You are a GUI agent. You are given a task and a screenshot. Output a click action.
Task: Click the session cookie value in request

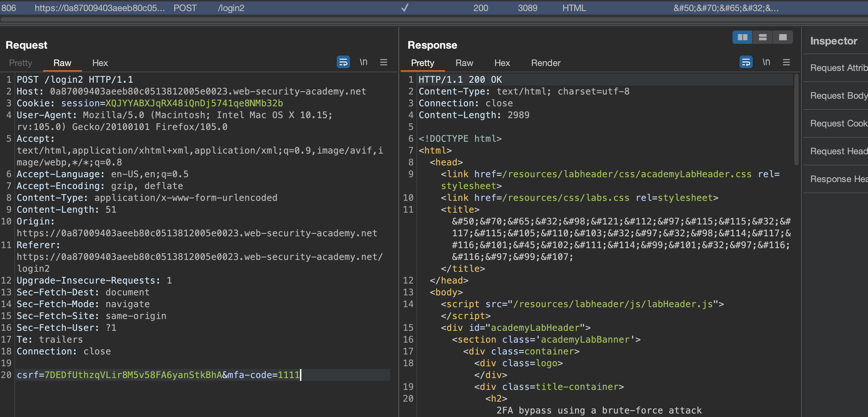point(194,103)
